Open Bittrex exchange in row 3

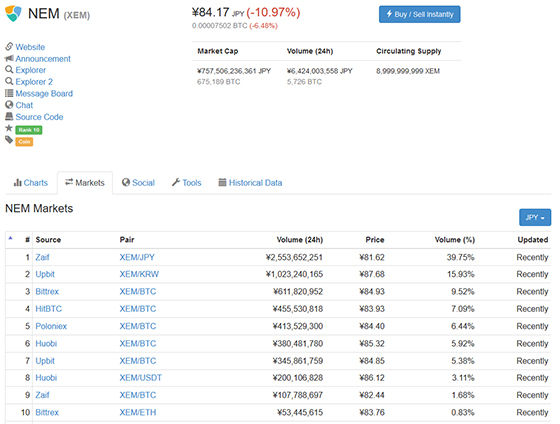pyautogui.click(x=47, y=291)
